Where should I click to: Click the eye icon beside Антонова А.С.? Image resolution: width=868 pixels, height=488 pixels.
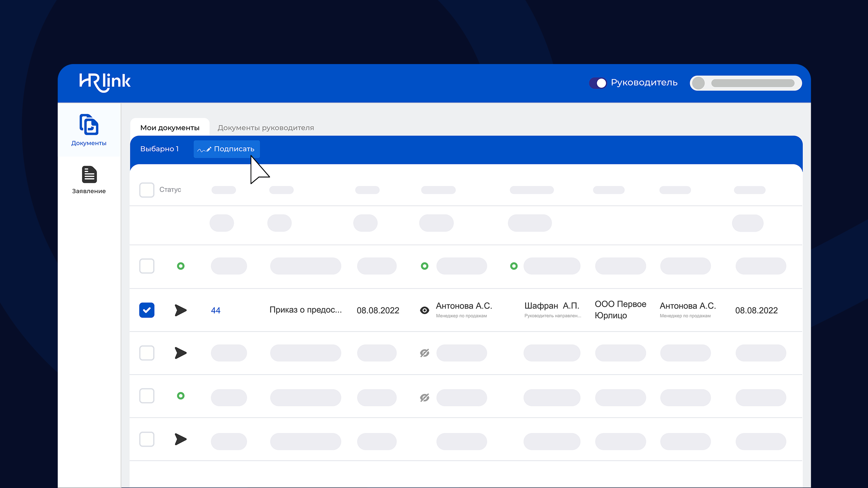425,310
